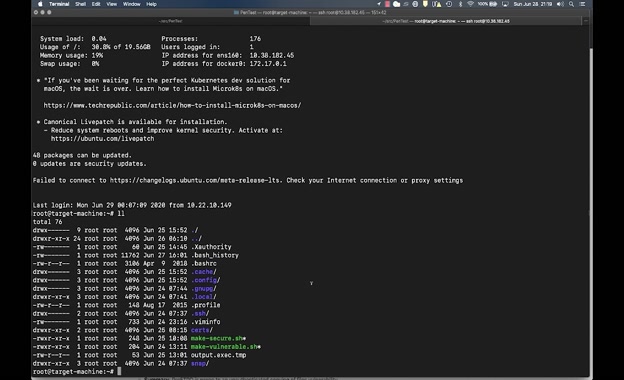Click the .profile file name
Image resolution: width=624 pixels, height=380 pixels.
pyautogui.click(x=205, y=305)
